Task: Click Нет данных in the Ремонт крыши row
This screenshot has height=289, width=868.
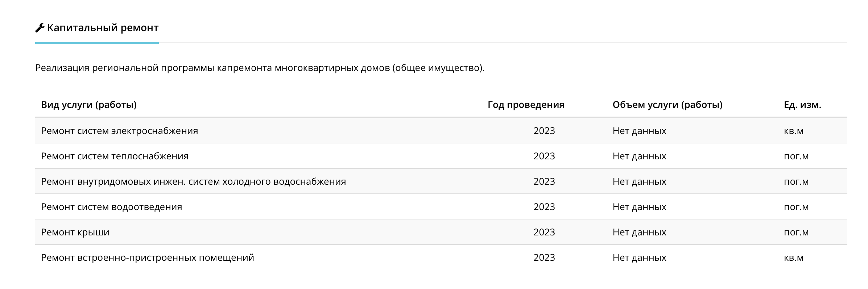Action: tap(639, 232)
